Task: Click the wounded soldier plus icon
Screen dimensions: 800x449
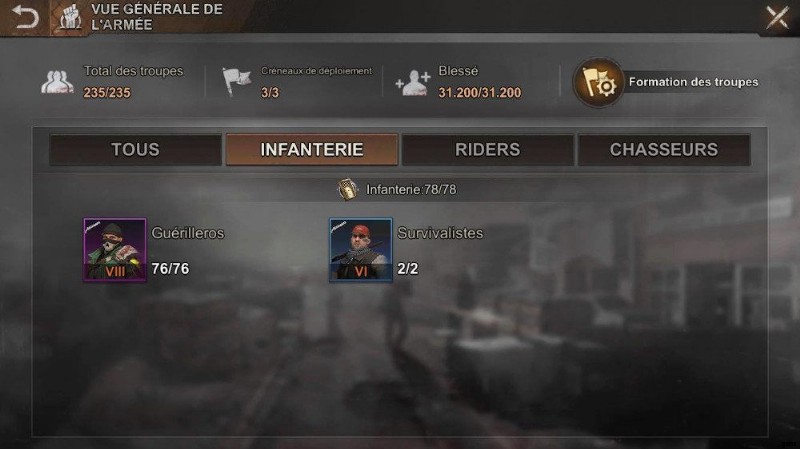Action: (x=413, y=83)
